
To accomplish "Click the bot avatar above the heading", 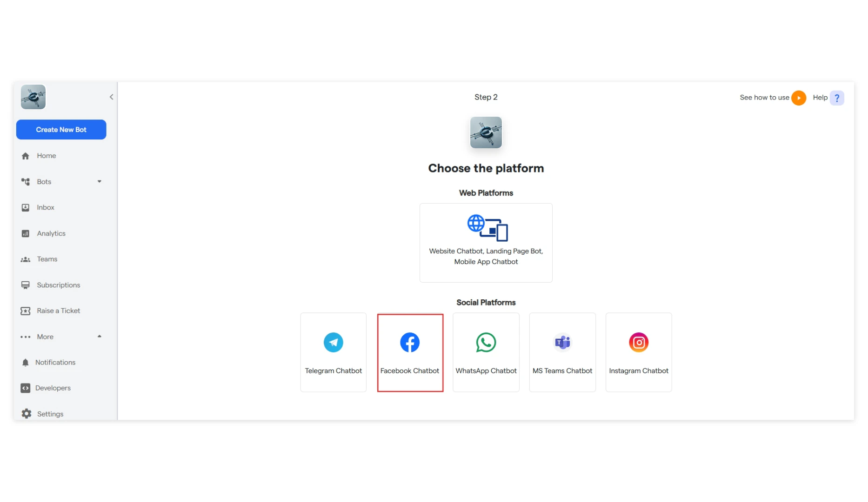I will pyautogui.click(x=486, y=132).
